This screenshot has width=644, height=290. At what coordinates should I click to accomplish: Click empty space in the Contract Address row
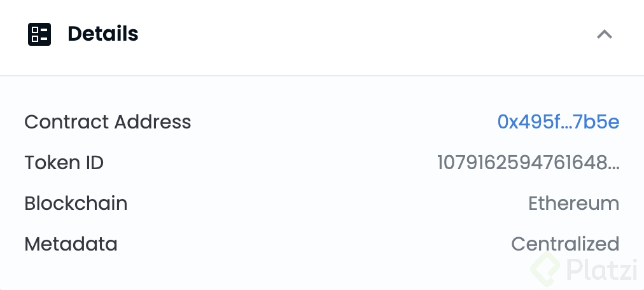tap(344, 121)
